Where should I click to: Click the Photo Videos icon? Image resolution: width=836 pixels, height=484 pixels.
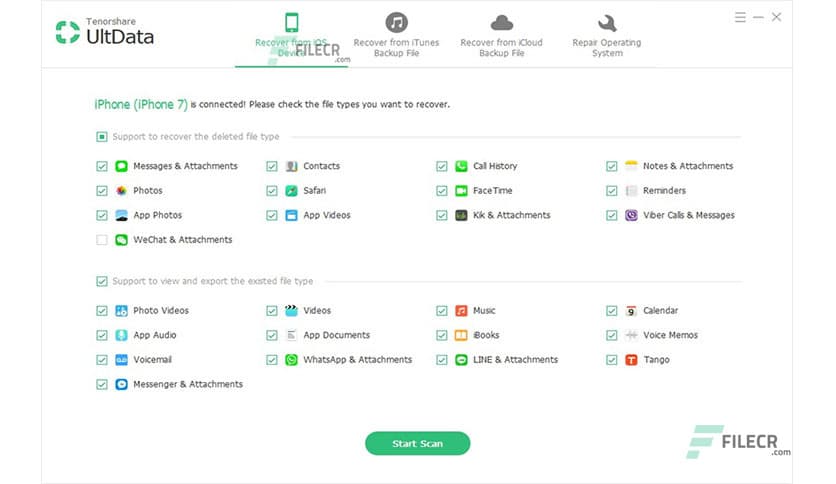[122, 311]
